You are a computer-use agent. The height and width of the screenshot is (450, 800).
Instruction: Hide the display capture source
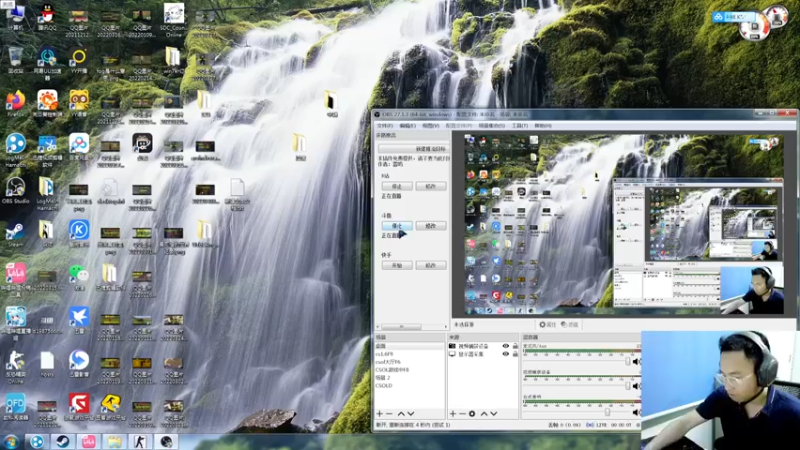pos(506,354)
